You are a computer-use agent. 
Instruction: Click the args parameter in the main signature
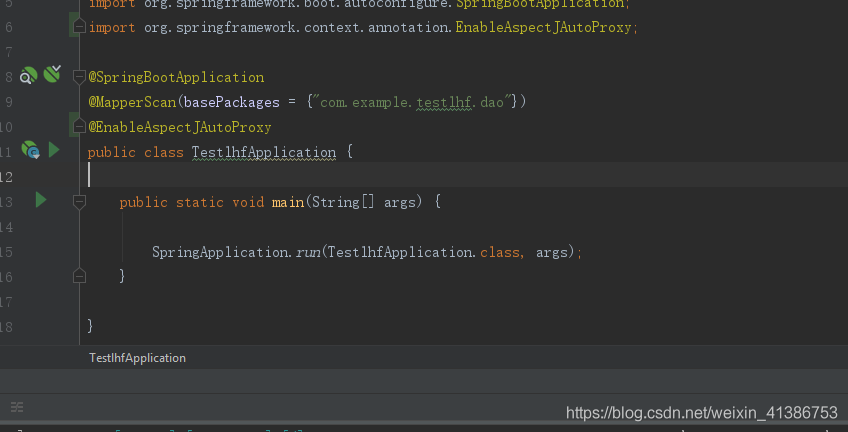coord(400,203)
